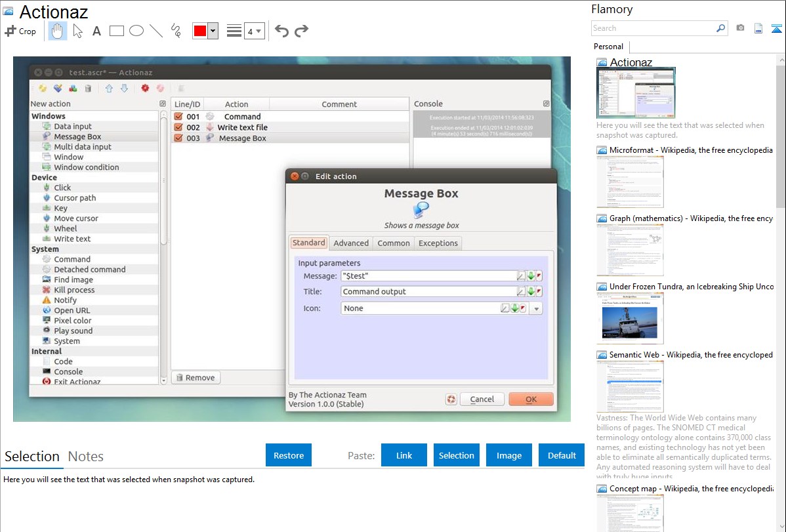The height and width of the screenshot is (532, 786).
Task: Select the "Write text file" script row
Action: pyautogui.click(x=290, y=127)
